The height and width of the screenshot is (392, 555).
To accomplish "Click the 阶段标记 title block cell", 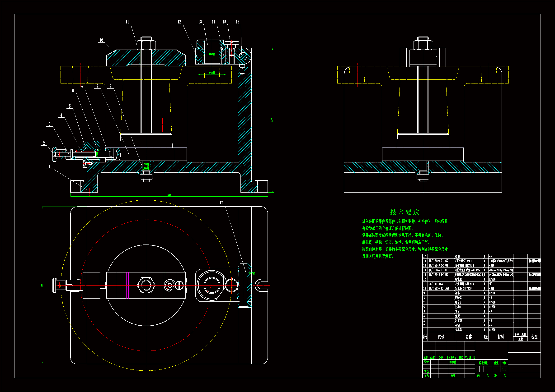I will coord(484,363).
